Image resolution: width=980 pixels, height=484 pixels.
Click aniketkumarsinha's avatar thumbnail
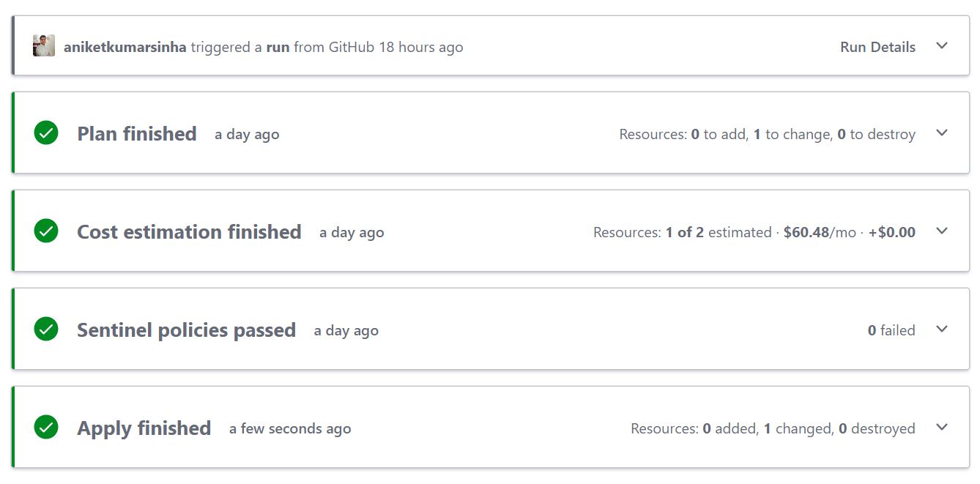point(44,46)
